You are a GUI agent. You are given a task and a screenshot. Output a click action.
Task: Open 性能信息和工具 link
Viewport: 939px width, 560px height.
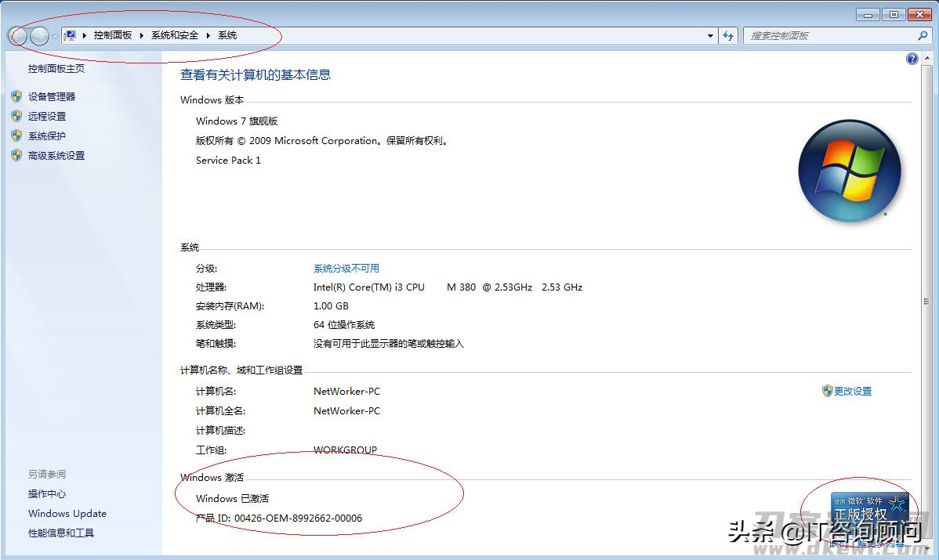pyautogui.click(x=61, y=533)
